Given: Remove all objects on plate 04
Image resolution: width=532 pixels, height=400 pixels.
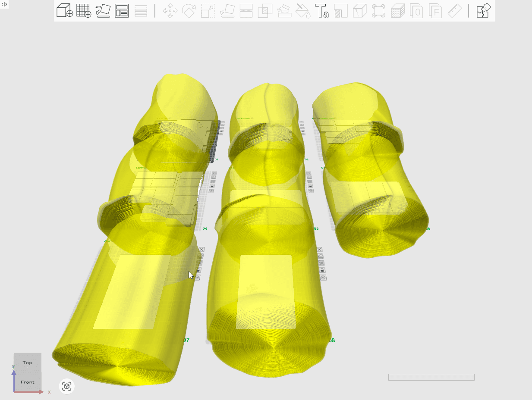Looking at the screenshot, I should coord(214,173).
